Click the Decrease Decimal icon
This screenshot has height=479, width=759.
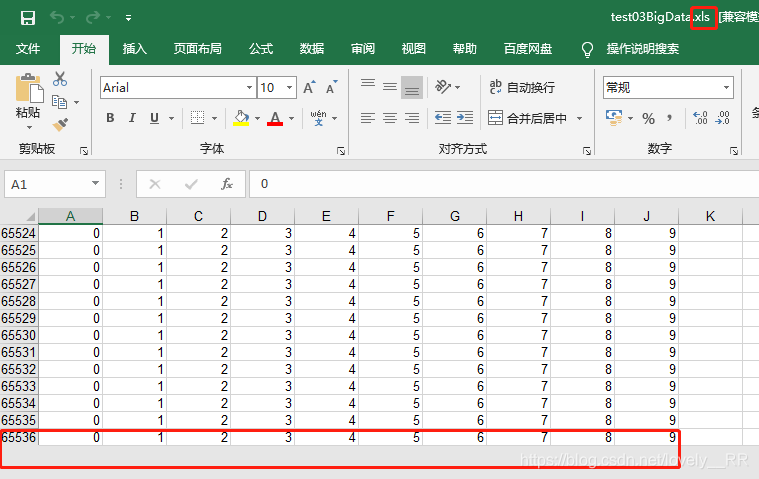coord(722,118)
